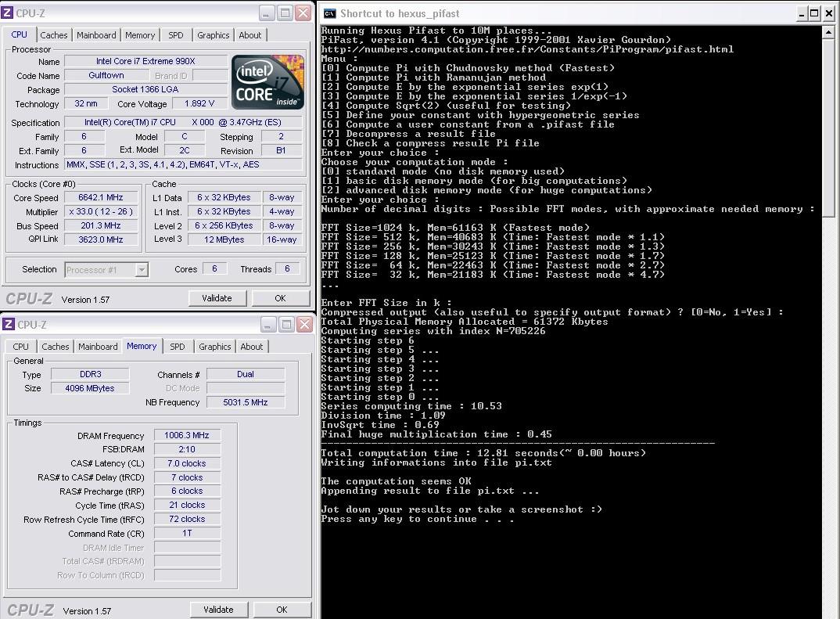Minimize the hexus_pifast console window
Viewport: 840px width, 619px height.
[x=802, y=13]
